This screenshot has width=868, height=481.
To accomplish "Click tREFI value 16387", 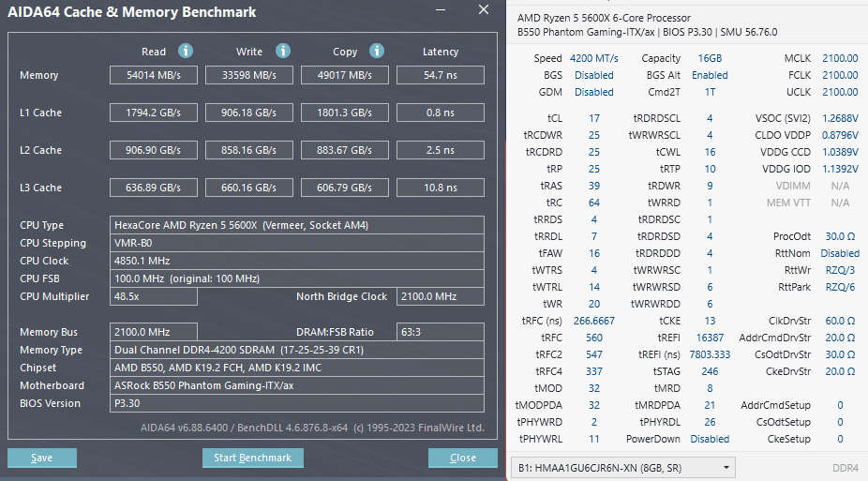I will (x=710, y=338).
